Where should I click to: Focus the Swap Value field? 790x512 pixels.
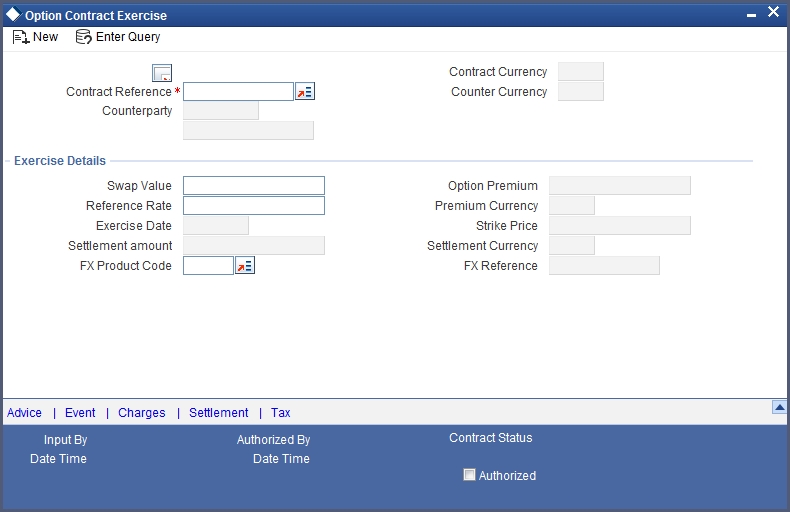click(254, 186)
